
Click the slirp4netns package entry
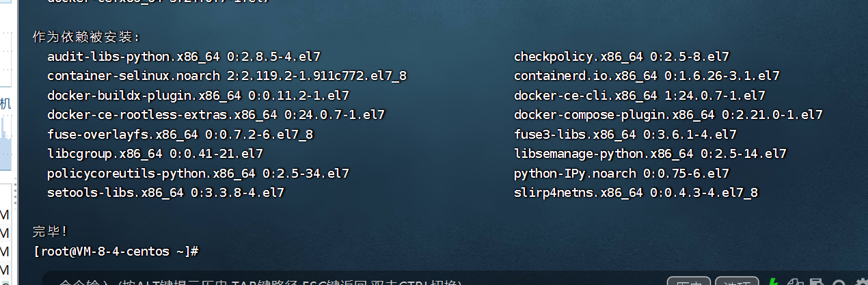point(636,193)
